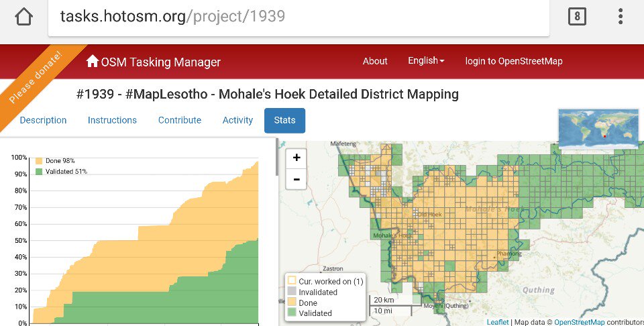
Task: Click the Done 98% legend swatch
Action: point(39,161)
